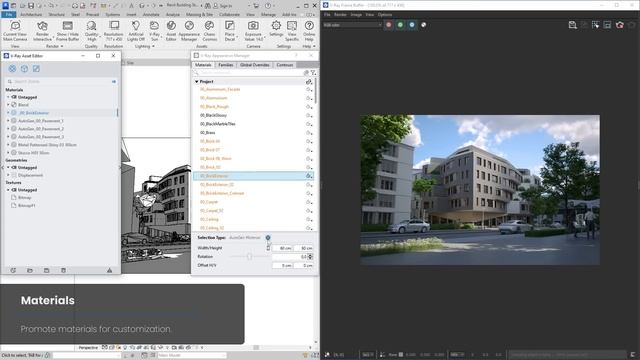Open the RGB color channel dropdown in Frame Buffer
This screenshot has height=360, width=640.
(352, 25)
